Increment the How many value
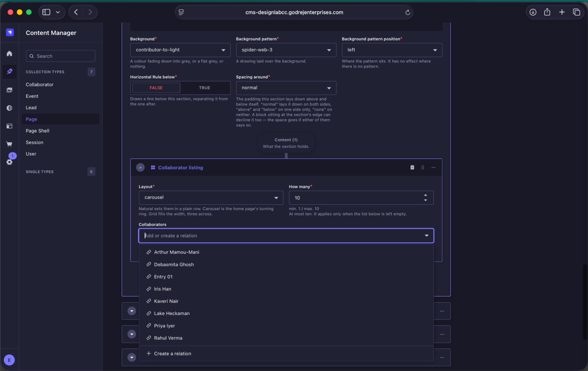The image size is (588, 371). pos(425,195)
